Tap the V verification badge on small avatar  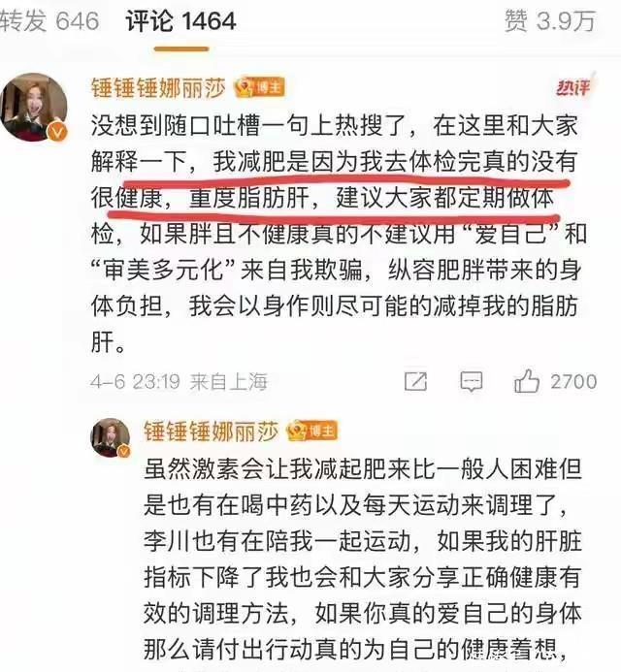tap(124, 451)
